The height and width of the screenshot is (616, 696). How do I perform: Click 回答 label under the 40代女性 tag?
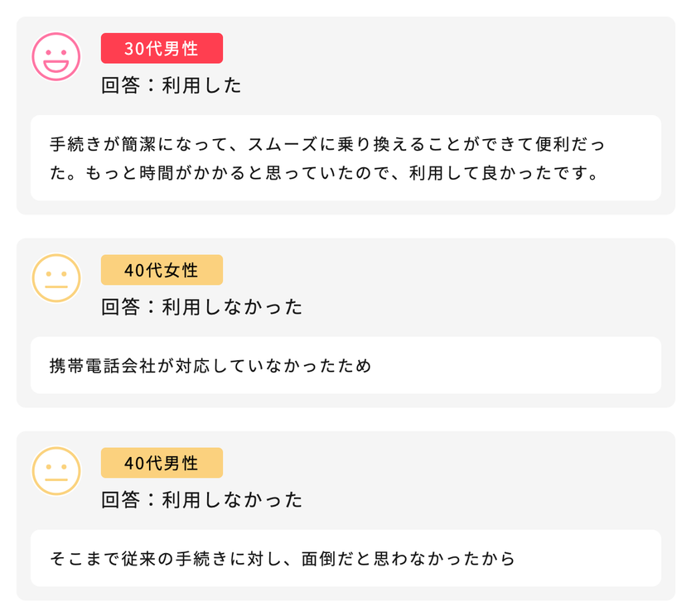(x=121, y=307)
